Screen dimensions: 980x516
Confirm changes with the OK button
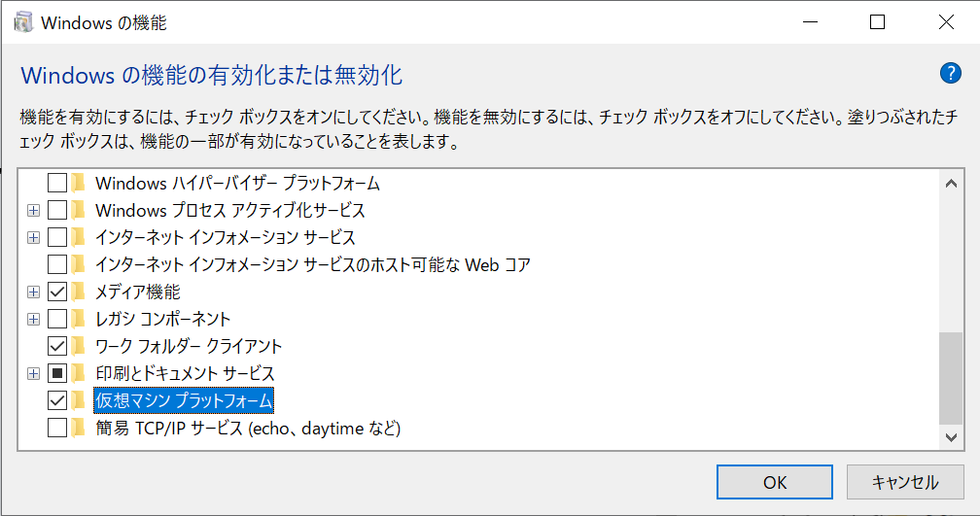point(774,482)
